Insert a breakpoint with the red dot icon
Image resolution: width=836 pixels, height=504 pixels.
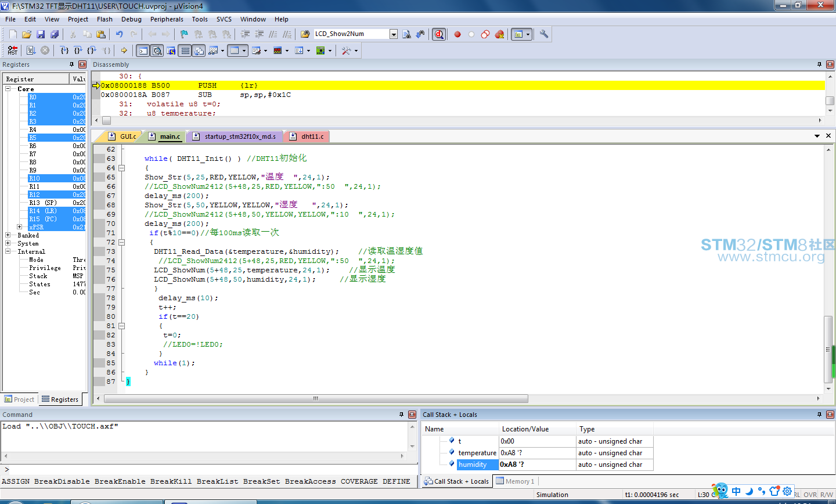457,34
